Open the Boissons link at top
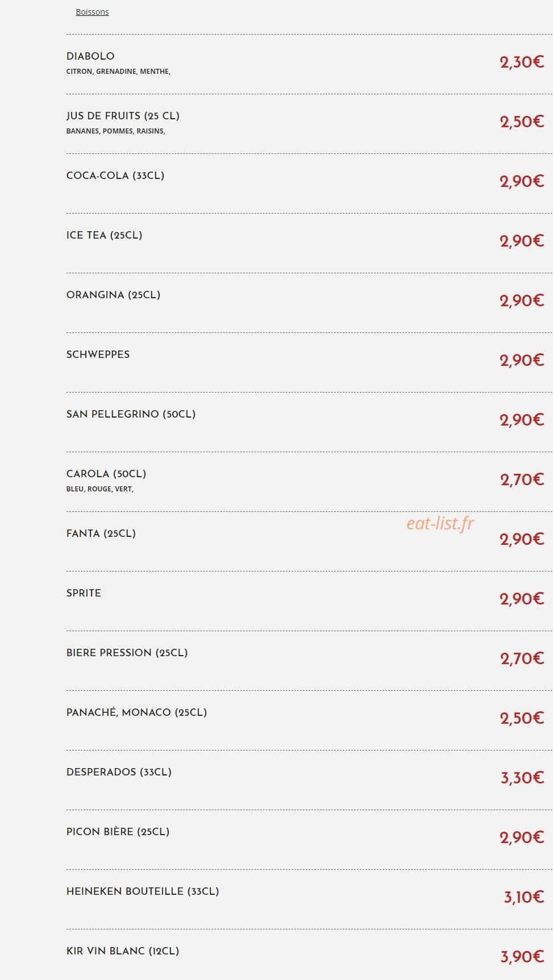The height and width of the screenshot is (980, 553). coord(92,12)
